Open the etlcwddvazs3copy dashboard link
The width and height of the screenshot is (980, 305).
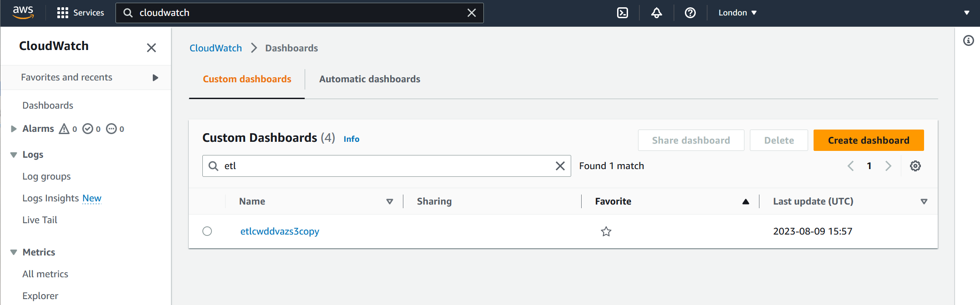pos(280,231)
